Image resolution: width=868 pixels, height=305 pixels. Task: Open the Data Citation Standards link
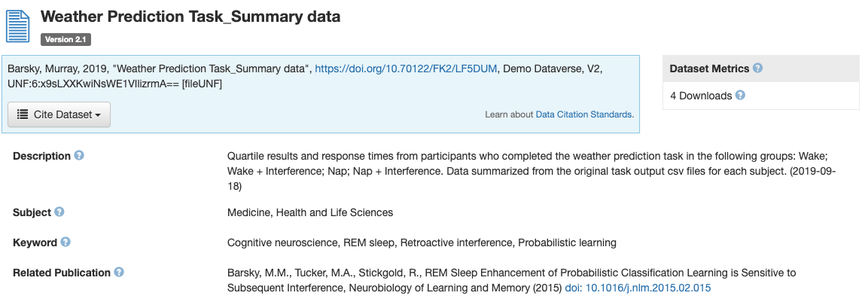point(584,114)
